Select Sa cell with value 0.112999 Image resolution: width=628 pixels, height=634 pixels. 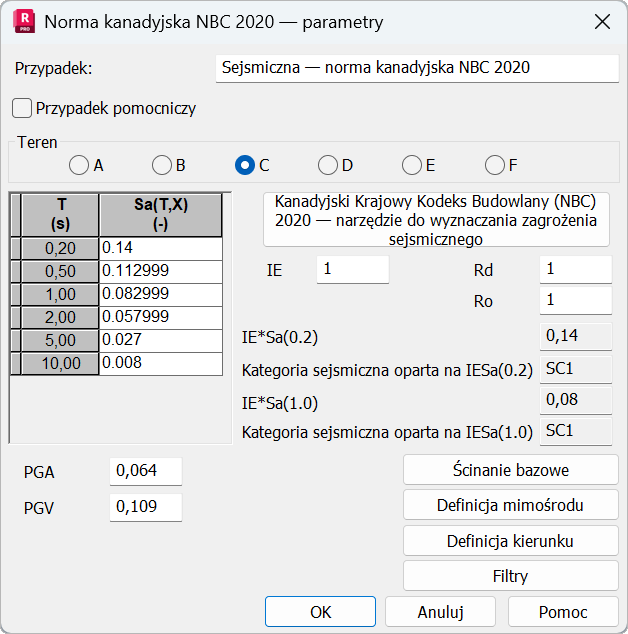pyautogui.click(x=161, y=271)
